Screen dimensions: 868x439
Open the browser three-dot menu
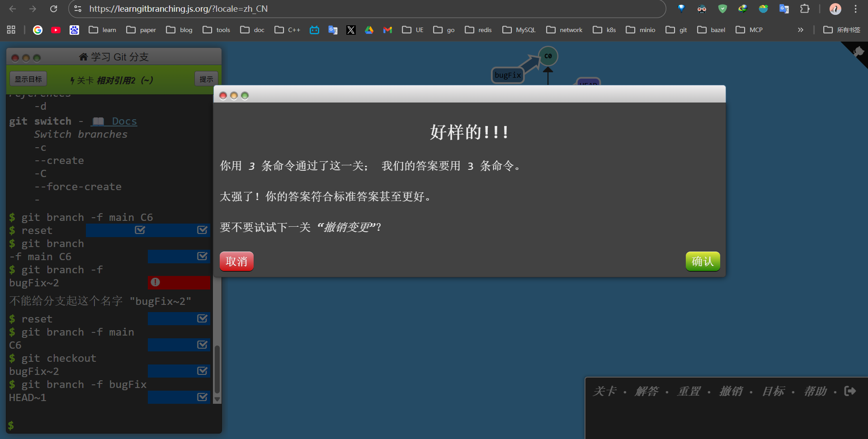pos(855,9)
